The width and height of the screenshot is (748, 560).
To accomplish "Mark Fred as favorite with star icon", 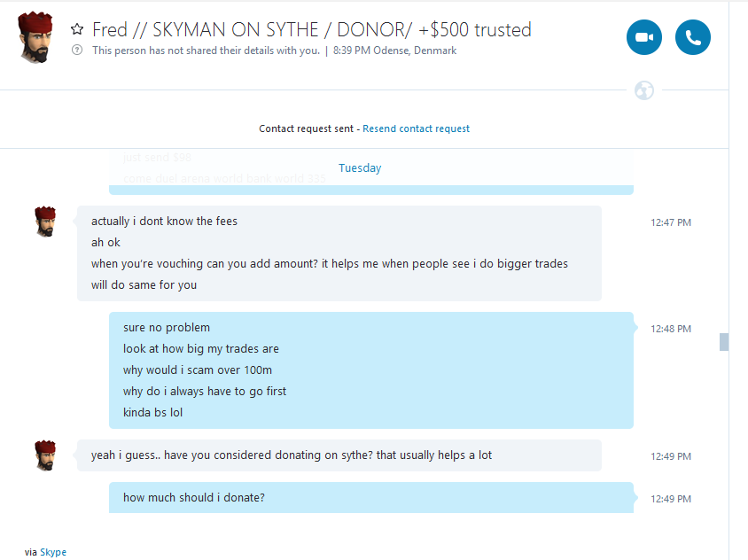I will 77,29.
